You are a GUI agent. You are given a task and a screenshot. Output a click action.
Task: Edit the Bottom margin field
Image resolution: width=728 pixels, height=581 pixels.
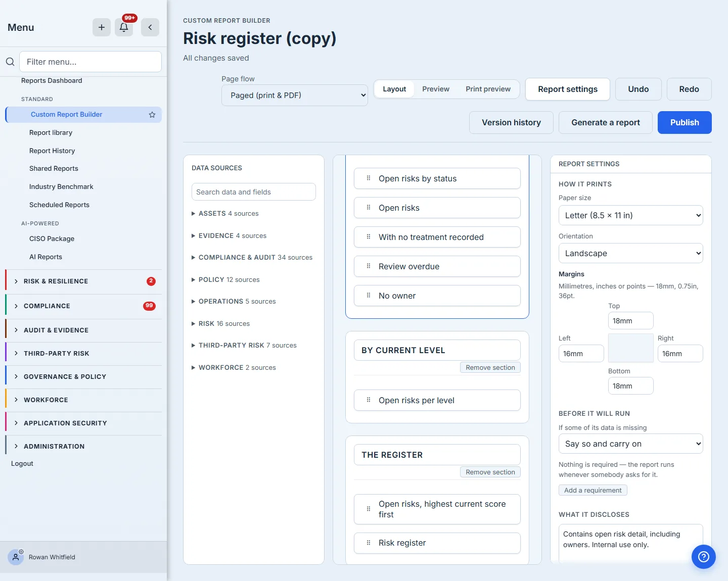click(x=631, y=386)
